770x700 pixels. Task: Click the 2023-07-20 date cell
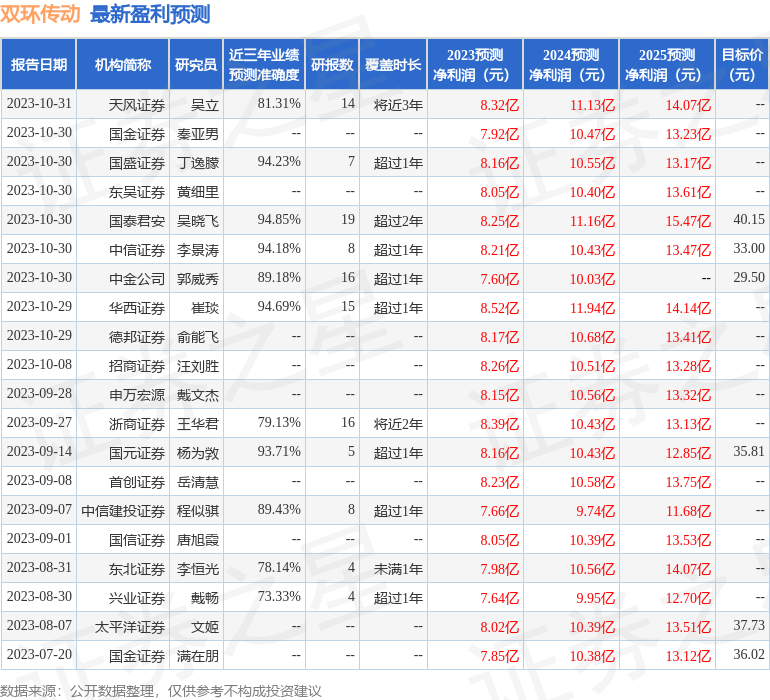39,654
